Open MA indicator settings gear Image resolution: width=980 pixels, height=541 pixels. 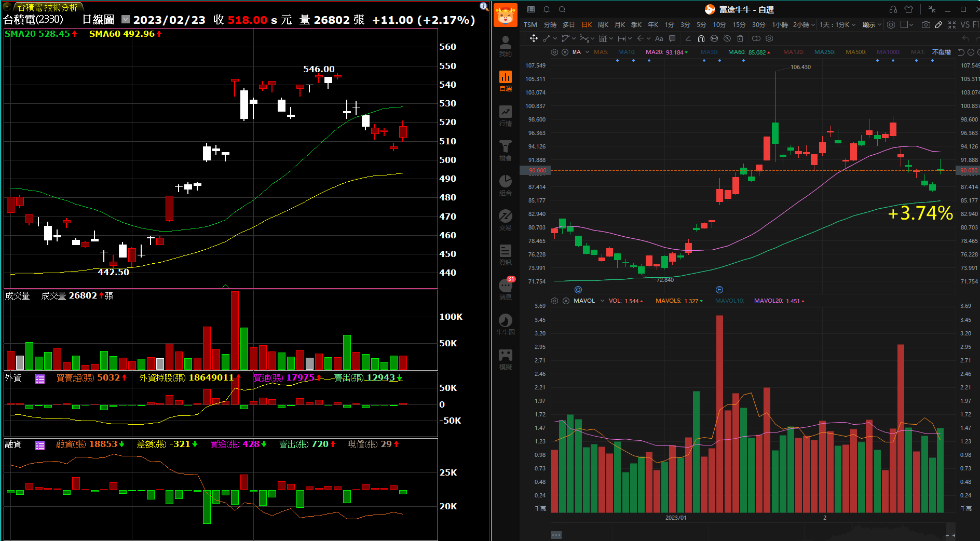pyautogui.click(x=554, y=52)
